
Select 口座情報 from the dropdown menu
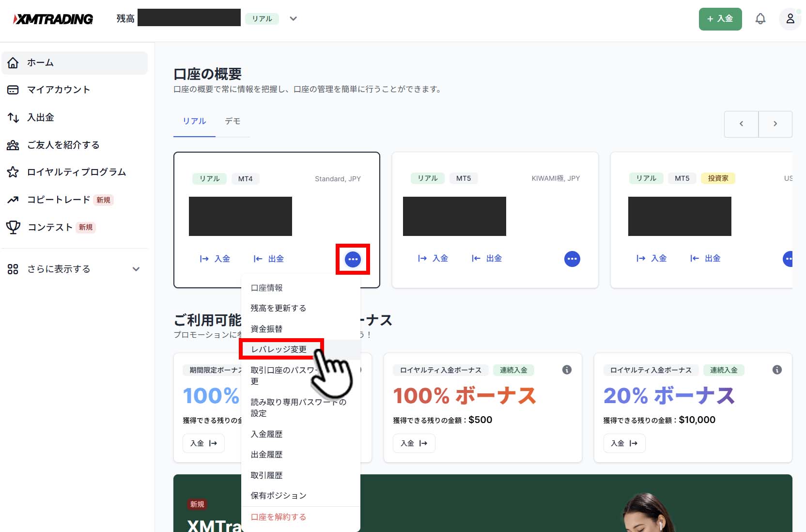[301, 288]
